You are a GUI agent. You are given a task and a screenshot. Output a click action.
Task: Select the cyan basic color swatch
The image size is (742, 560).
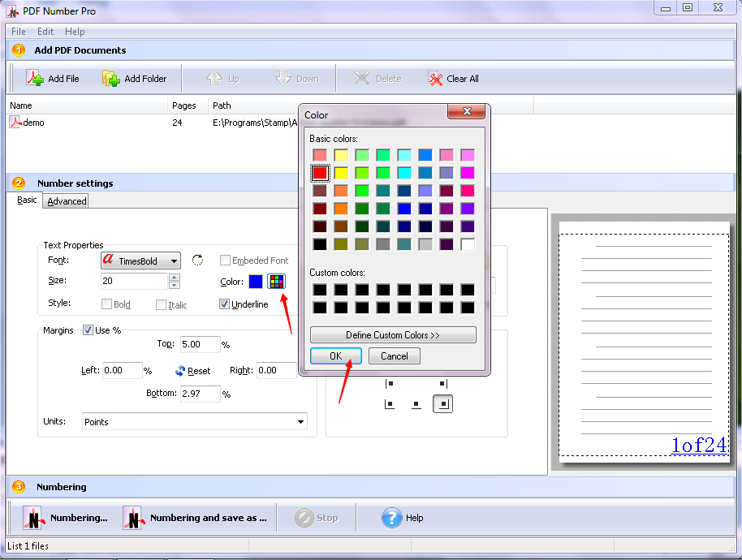click(x=404, y=173)
